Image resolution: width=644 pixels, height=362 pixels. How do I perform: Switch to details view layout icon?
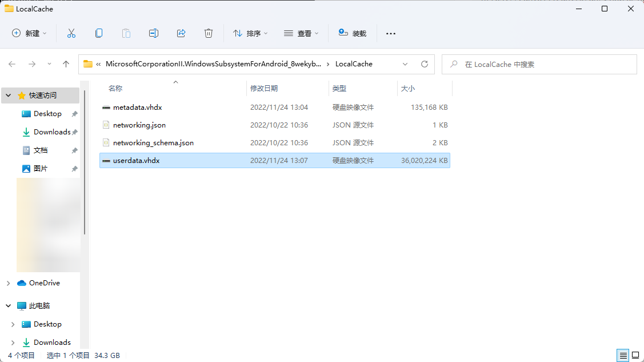(623, 355)
